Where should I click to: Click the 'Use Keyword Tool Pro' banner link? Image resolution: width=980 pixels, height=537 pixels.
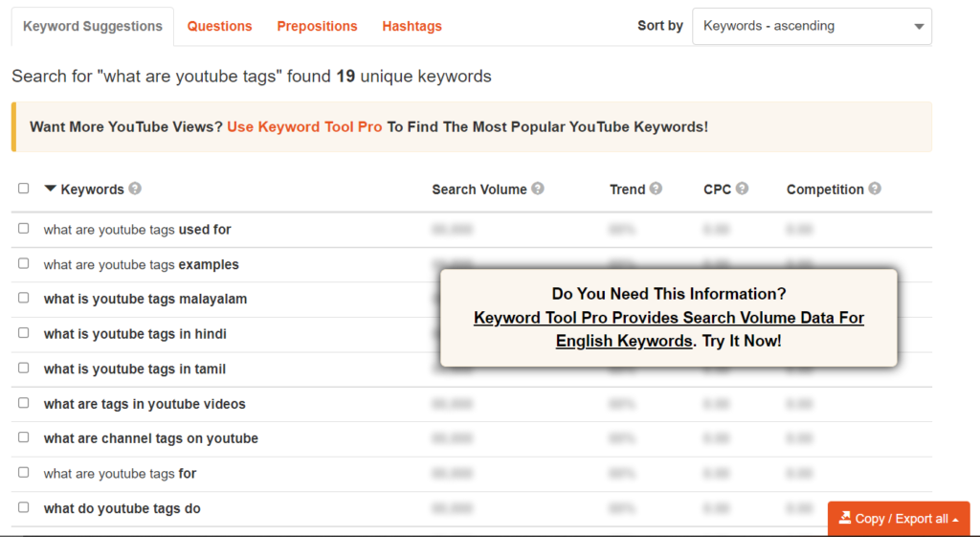[x=304, y=126]
